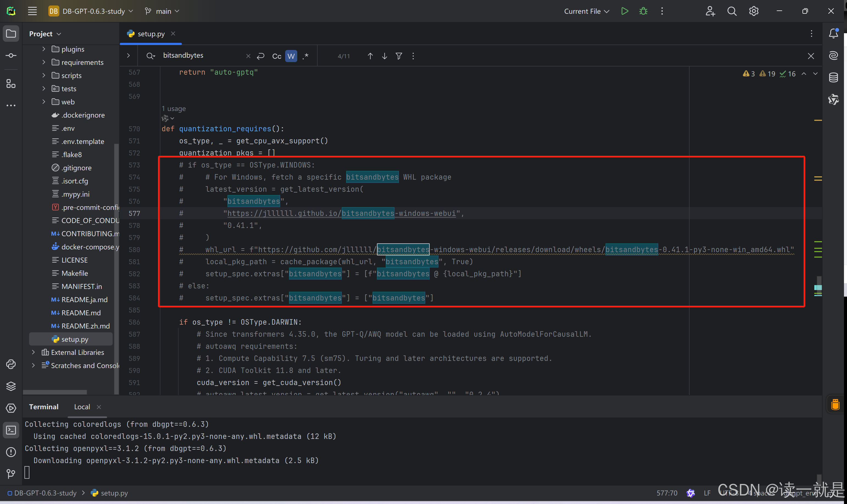The width and height of the screenshot is (847, 504).
Task: Go to next search occurrence arrow
Action: (x=384, y=56)
